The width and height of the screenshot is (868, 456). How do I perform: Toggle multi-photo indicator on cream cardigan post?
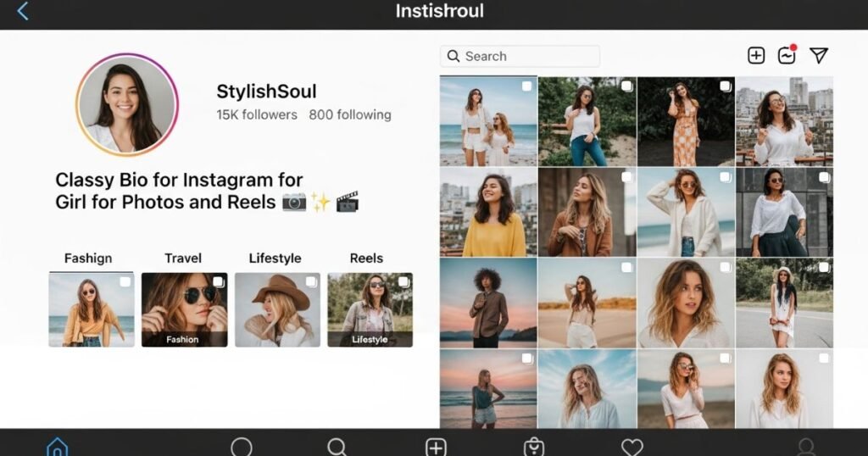(x=725, y=177)
